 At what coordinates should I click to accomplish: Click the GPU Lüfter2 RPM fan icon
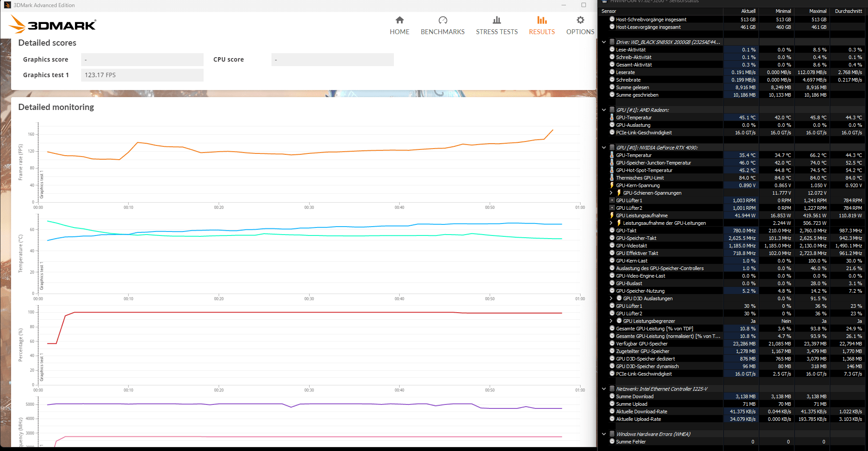612,208
